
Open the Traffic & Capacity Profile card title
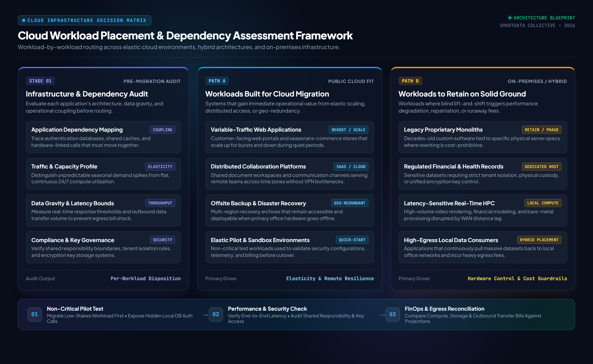pos(64,167)
